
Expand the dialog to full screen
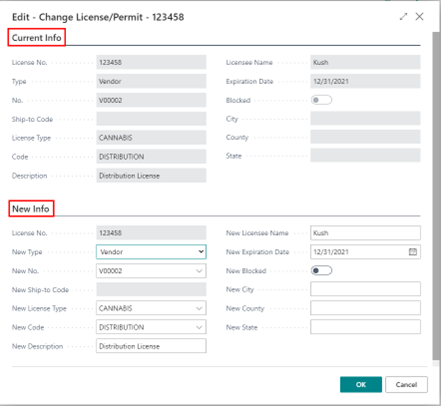coord(403,17)
